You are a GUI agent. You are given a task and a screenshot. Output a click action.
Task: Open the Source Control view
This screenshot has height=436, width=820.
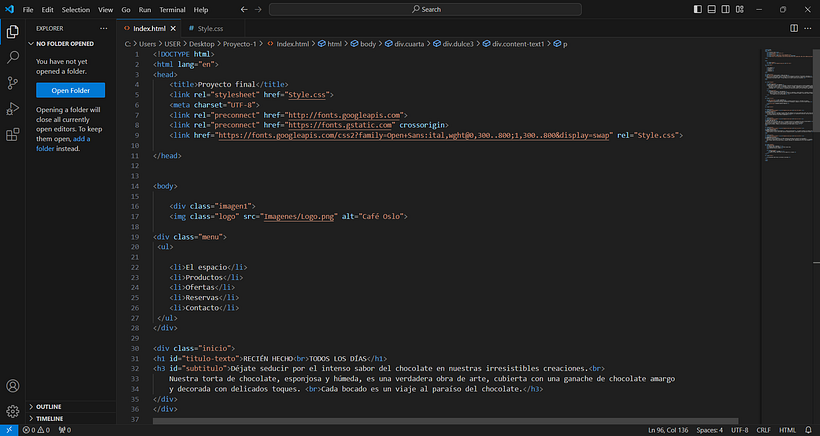tap(13, 83)
